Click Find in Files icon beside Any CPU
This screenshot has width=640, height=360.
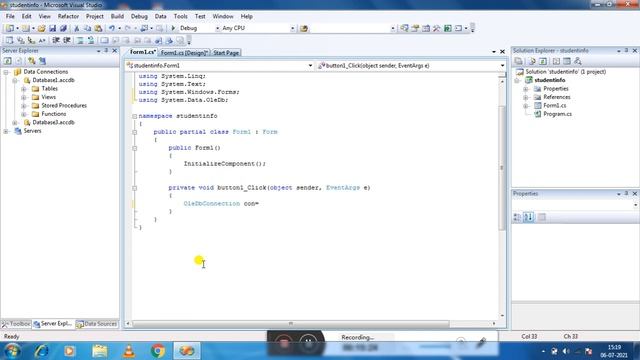[304, 28]
